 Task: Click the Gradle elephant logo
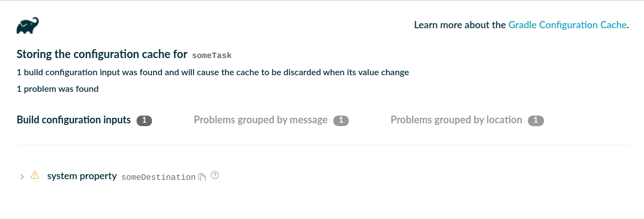tap(28, 25)
